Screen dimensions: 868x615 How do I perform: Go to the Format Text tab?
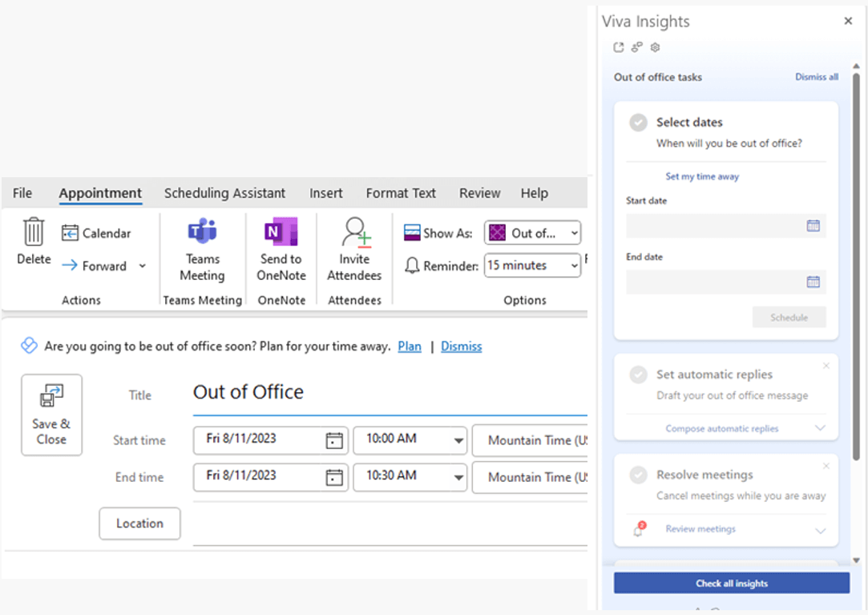[401, 192]
